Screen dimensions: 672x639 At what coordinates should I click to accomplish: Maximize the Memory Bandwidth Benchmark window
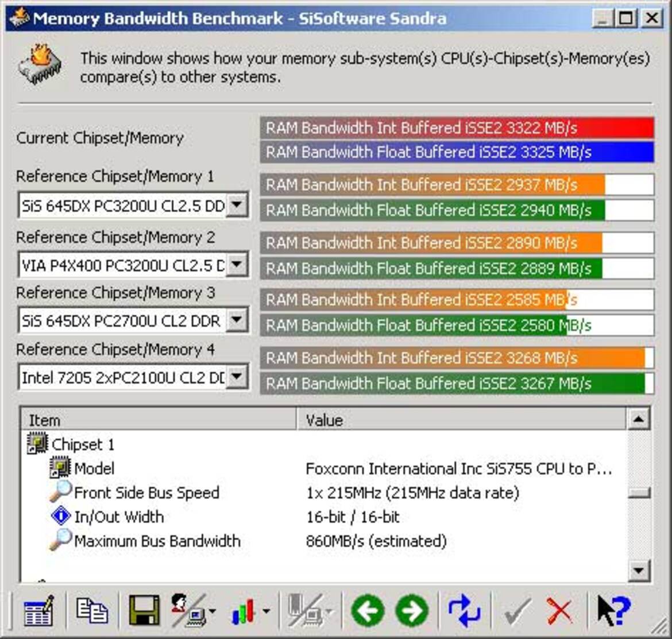click(625, 18)
